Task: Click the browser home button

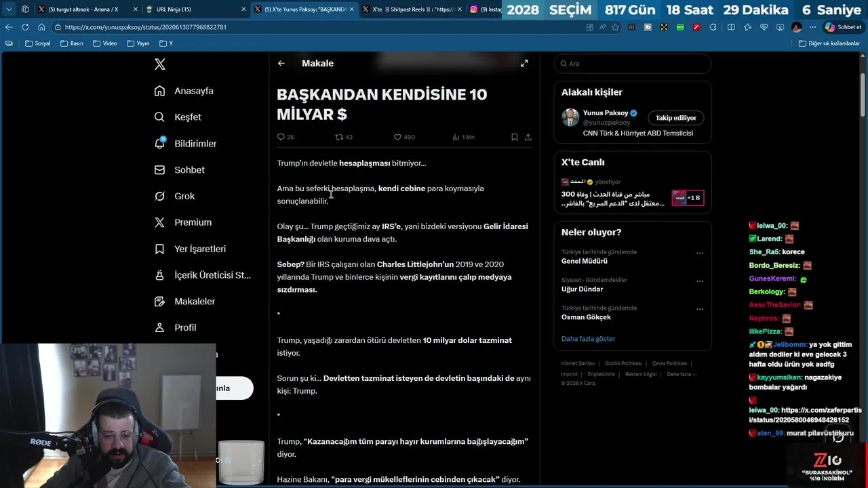Action: click(x=41, y=27)
